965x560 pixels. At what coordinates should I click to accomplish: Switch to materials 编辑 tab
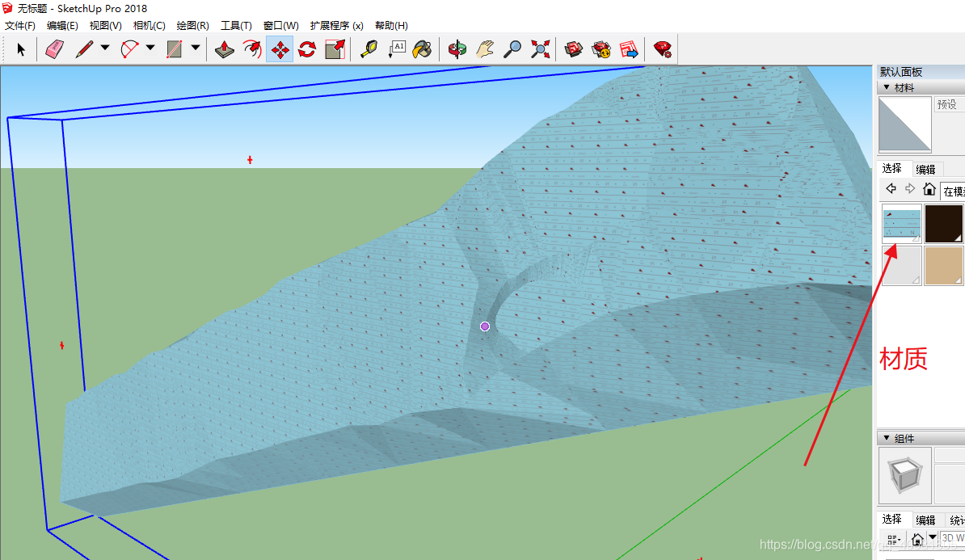925,169
